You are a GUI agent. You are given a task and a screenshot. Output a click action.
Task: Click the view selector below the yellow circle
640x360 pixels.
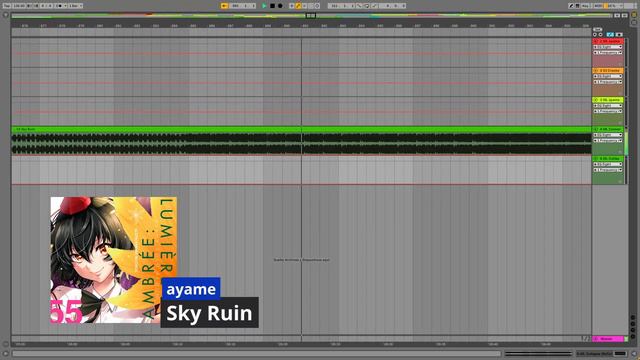[x=634, y=22]
